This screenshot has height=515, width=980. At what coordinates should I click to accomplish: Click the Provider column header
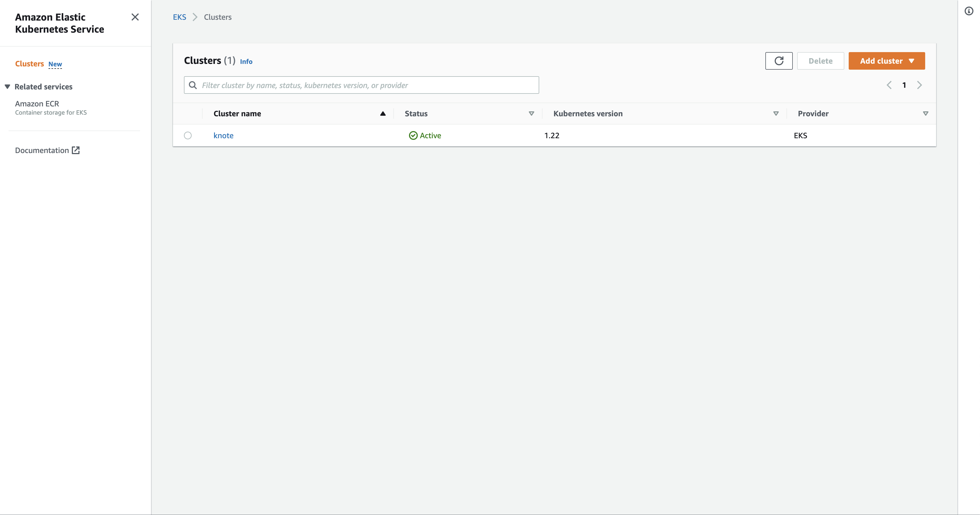click(x=813, y=114)
